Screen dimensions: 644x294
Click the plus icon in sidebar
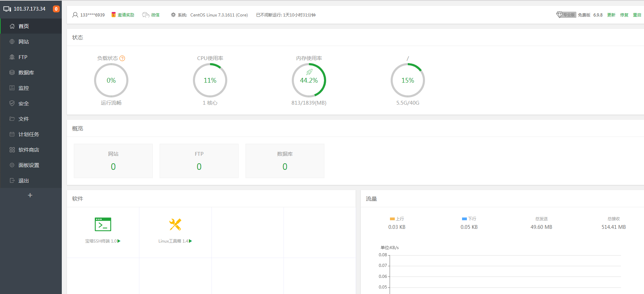(x=30, y=195)
